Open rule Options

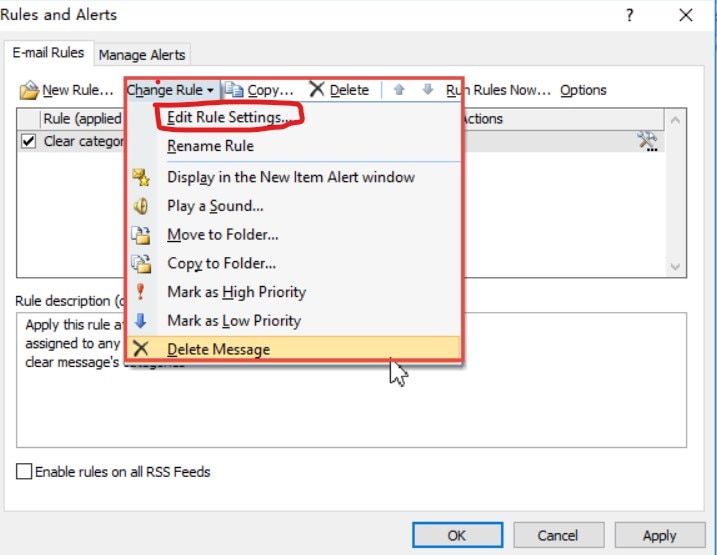[583, 90]
